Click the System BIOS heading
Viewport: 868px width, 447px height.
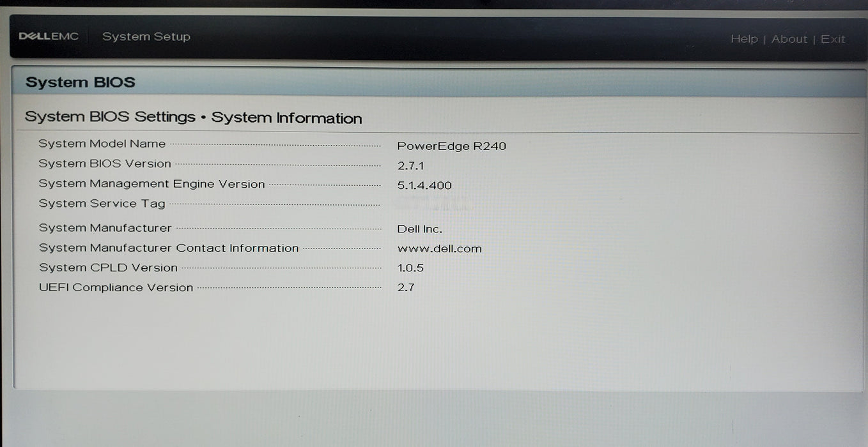click(81, 82)
